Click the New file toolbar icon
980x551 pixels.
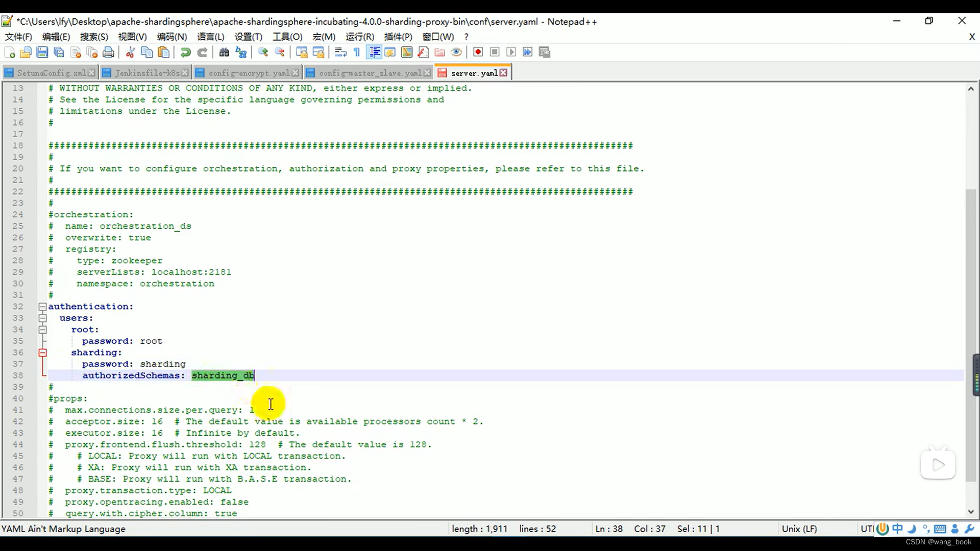[9, 52]
